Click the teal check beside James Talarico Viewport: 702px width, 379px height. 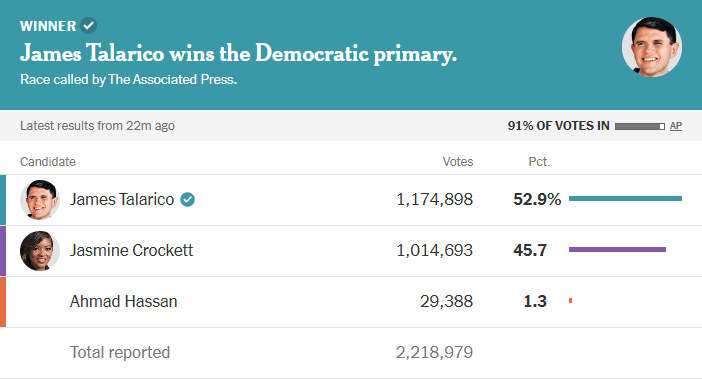click(188, 200)
